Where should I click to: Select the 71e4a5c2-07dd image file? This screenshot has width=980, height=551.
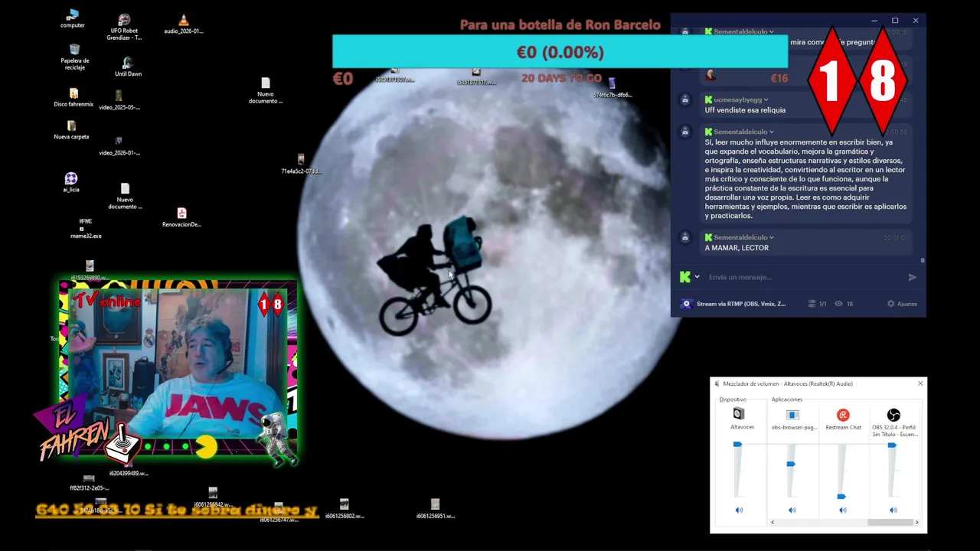pos(301,164)
